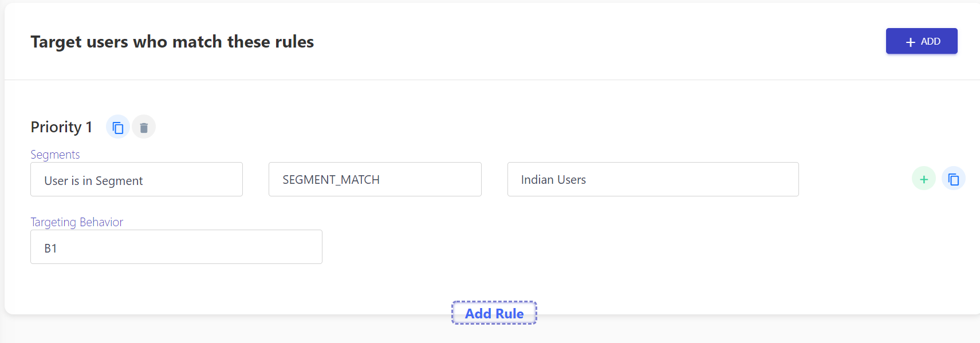Open the SEGMENT_MATCH operator dropdown
980x343 pixels.
(x=375, y=179)
